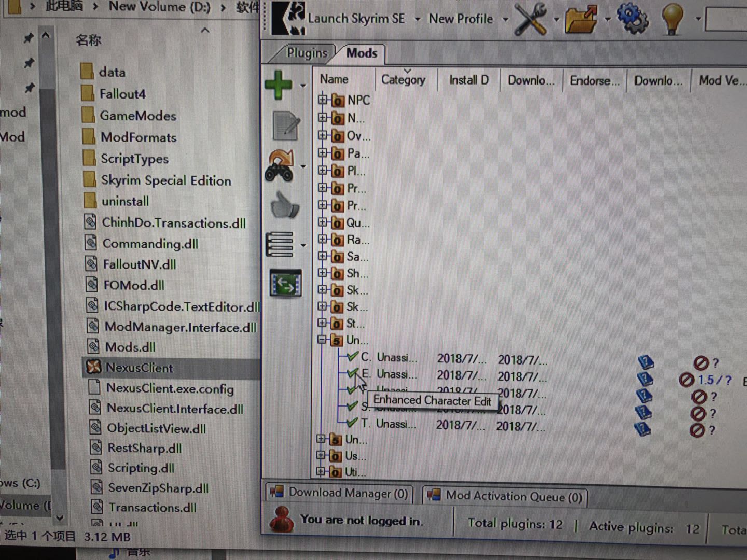Click the Skyrim launch game icon

point(288,18)
